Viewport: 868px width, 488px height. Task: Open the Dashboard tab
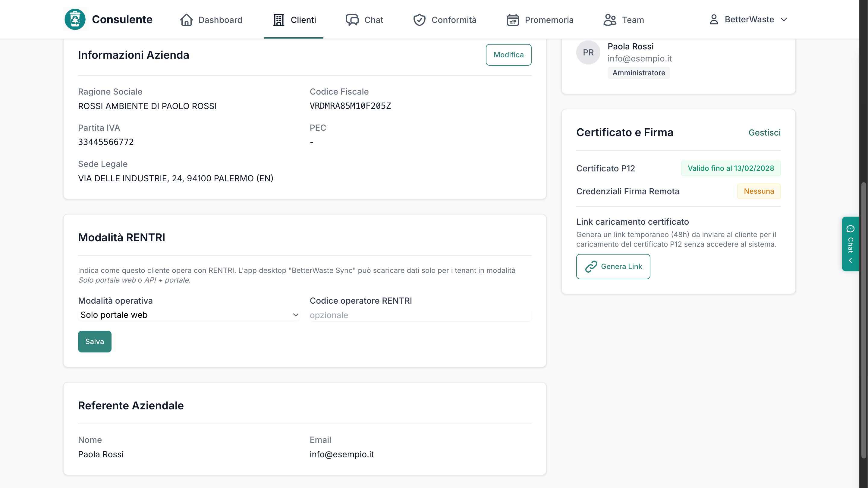[x=211, y=20]
